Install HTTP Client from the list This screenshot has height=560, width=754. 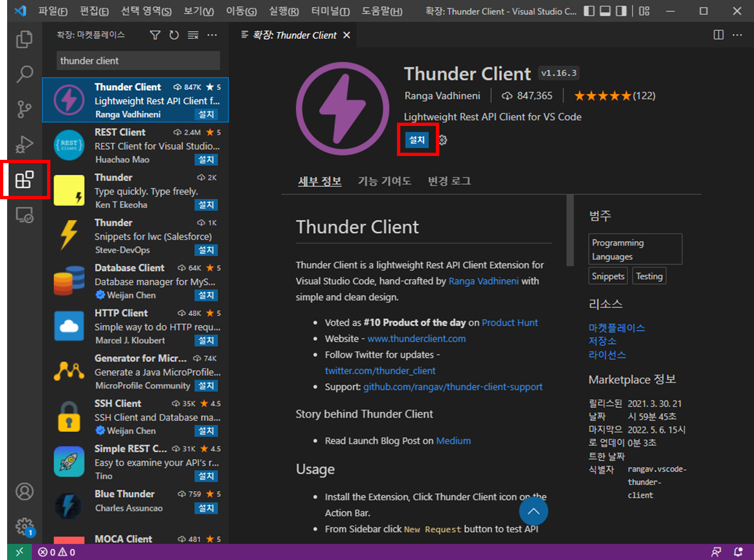(x=206, y=340)
